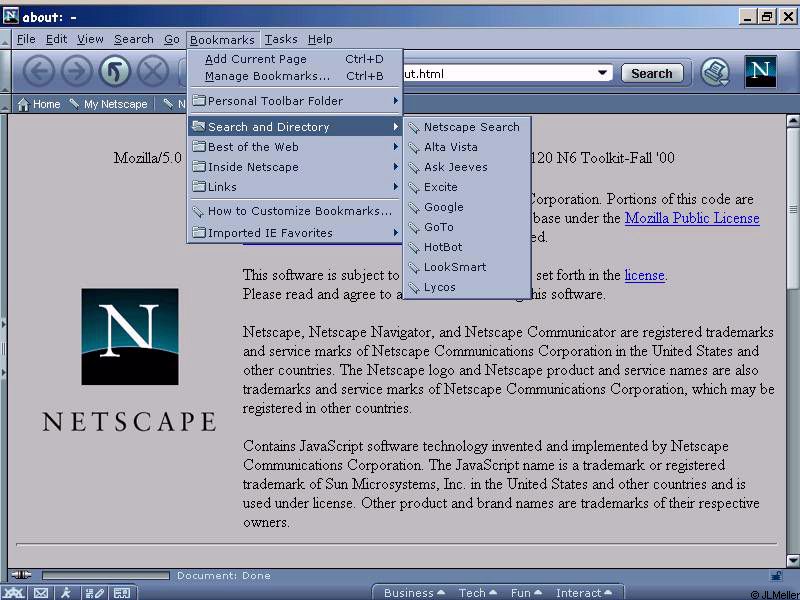Open the Google bookmark
Image resolution: width=800 pixels, height=600 pixels.
click(467, 207)
